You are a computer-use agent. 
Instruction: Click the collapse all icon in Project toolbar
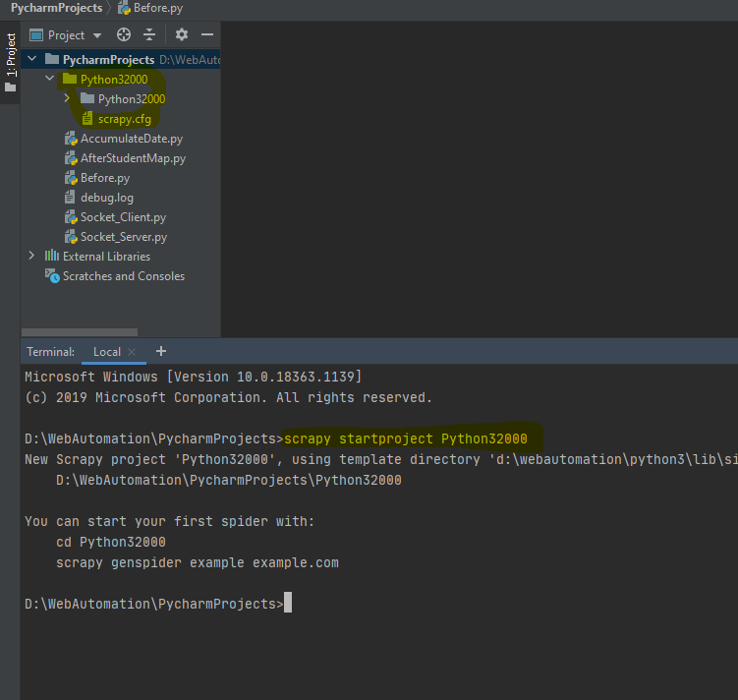coord(149,34)
